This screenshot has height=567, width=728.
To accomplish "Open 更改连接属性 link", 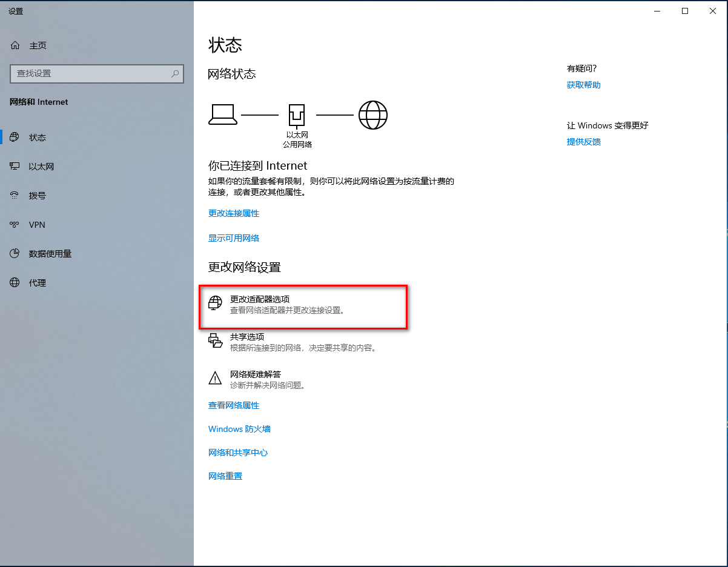I will click(234, 213).
